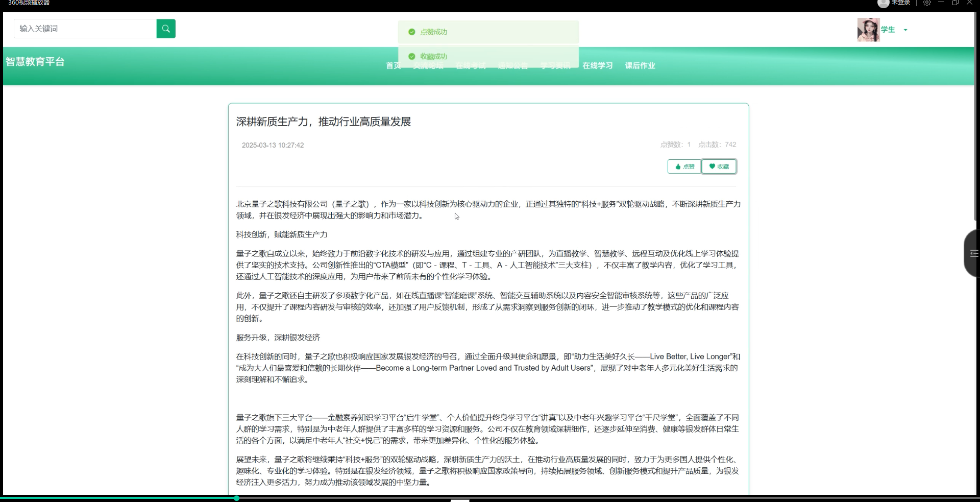Click the 点赞数: 1 counter

tap(675, 145)
